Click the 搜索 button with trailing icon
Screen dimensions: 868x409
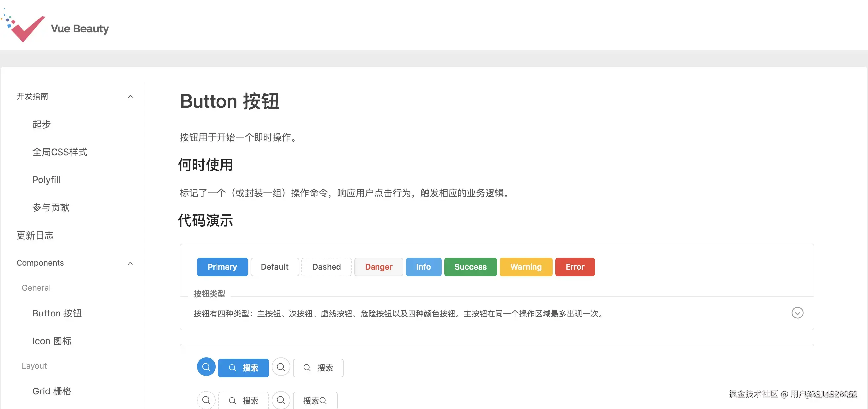point(315,401)
